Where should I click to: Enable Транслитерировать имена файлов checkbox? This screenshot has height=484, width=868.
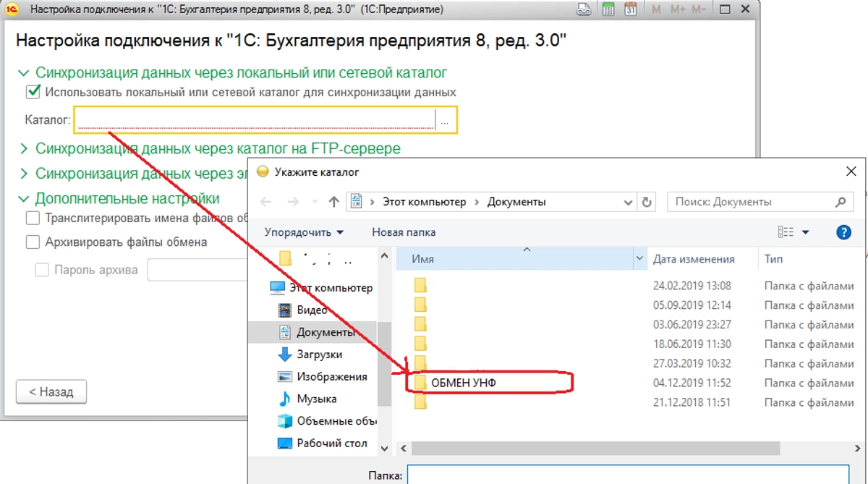click(x=33, y=218)
